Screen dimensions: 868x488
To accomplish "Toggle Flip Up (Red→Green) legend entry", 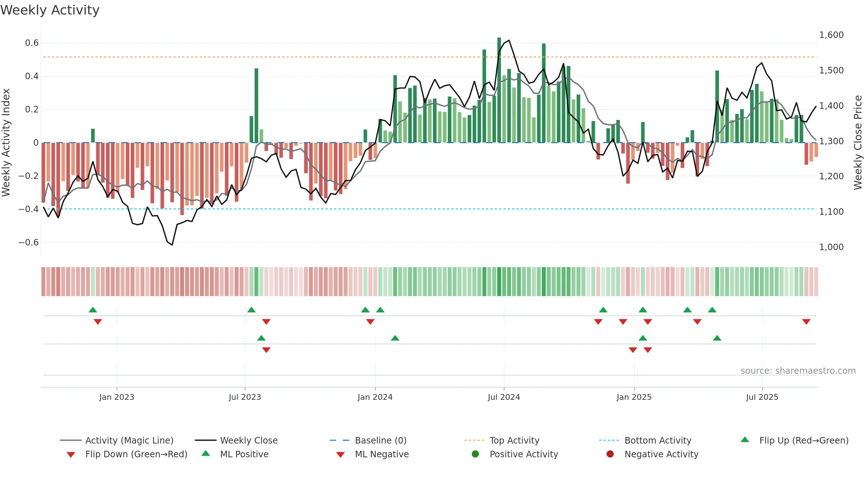I will [794, 440].
